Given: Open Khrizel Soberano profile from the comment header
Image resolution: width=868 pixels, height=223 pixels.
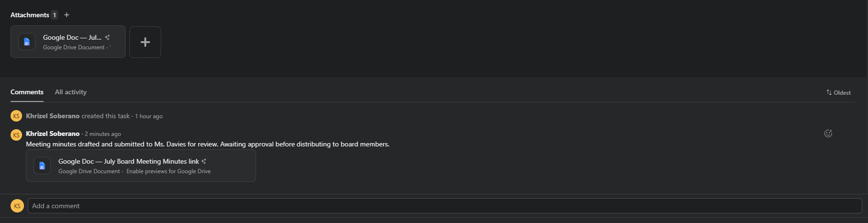Looking at the screenshot, I should [x=53, y=134].
